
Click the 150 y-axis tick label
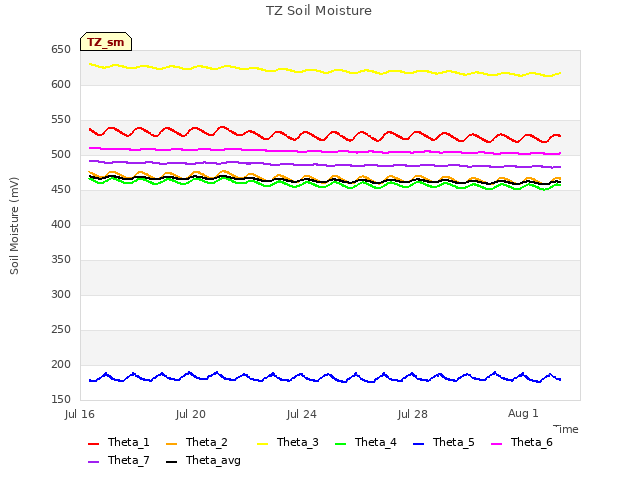(x=61, y=400)
